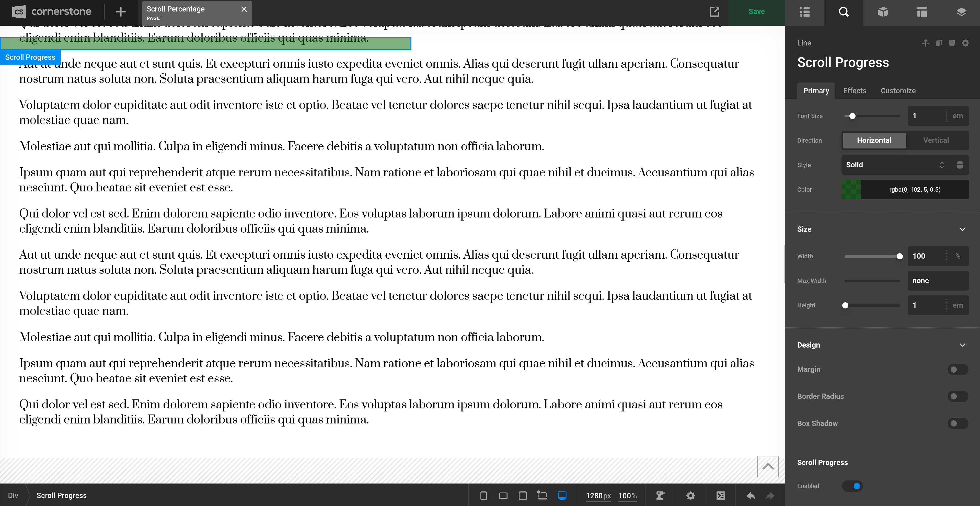This screenshot has height=506, width=980.
Task: Enable the Border Radius toggle
Action: (x=958, y=396)
